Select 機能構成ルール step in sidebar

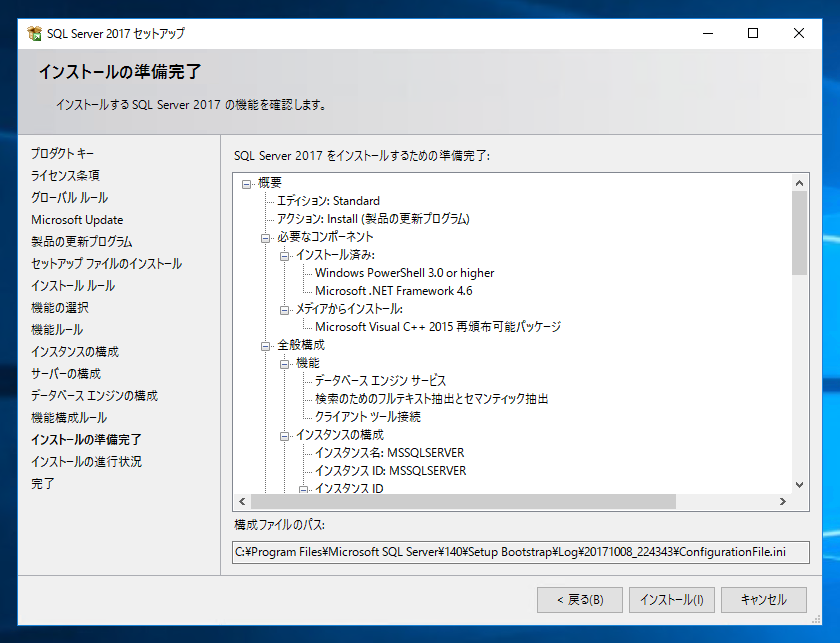[x=69, y=417]
